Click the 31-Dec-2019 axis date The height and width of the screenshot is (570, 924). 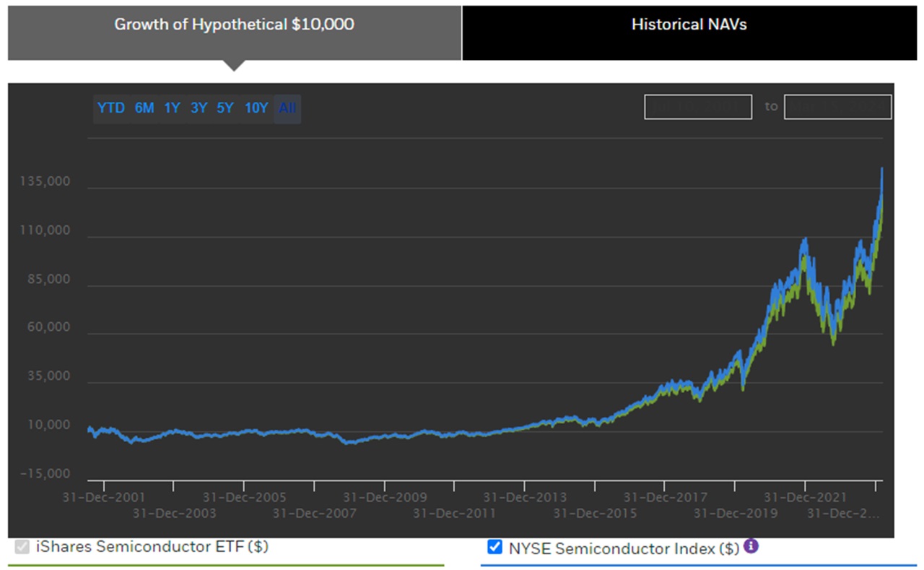click(736, 514)
